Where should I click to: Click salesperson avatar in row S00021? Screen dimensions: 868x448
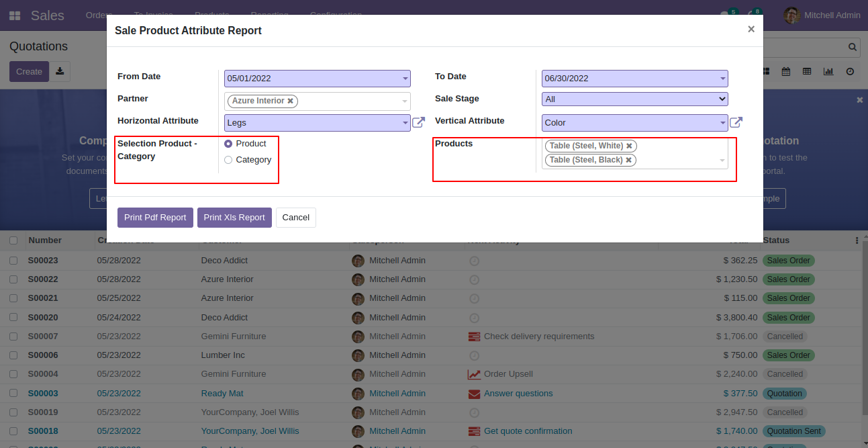pyautogui.click(x=358, y=298)
